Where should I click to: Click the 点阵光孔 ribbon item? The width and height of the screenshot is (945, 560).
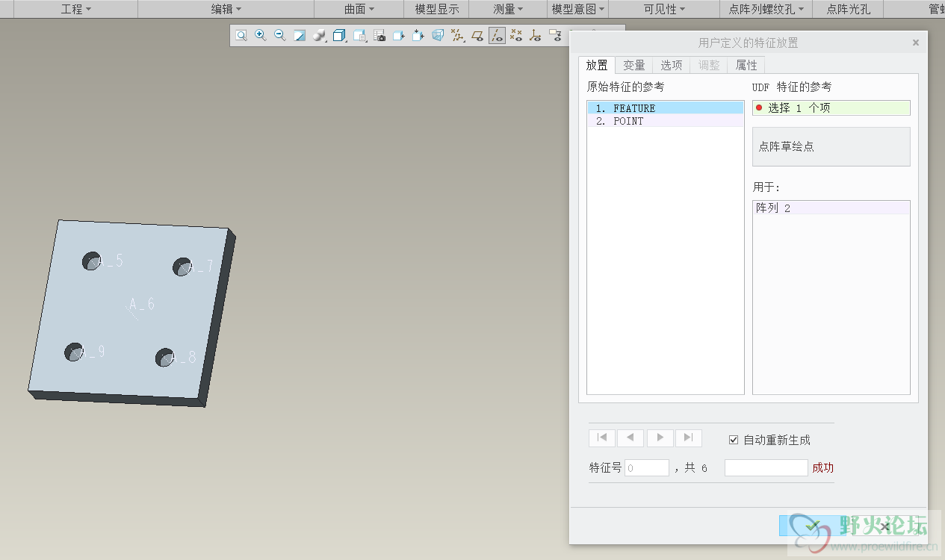coord(849,9)
